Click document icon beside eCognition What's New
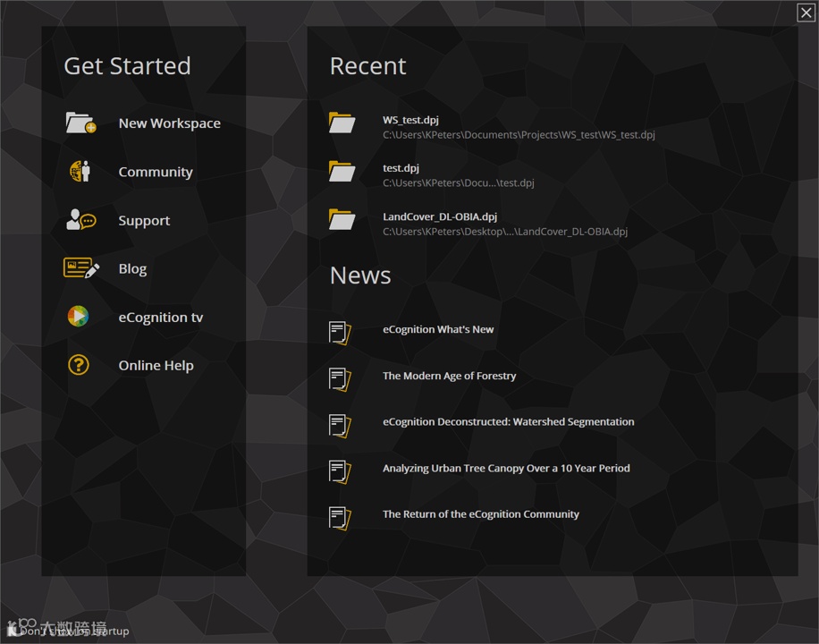Viewport: 819px width, 644px height. point(340,333)
